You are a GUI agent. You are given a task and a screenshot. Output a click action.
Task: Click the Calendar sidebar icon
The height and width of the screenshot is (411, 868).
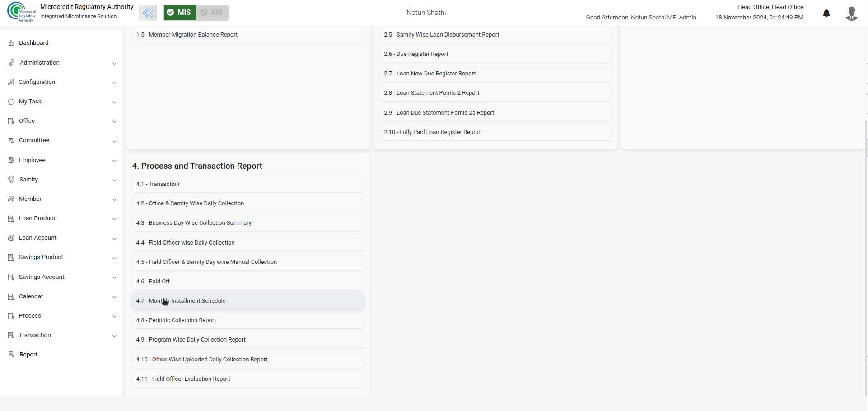point(11,296)
